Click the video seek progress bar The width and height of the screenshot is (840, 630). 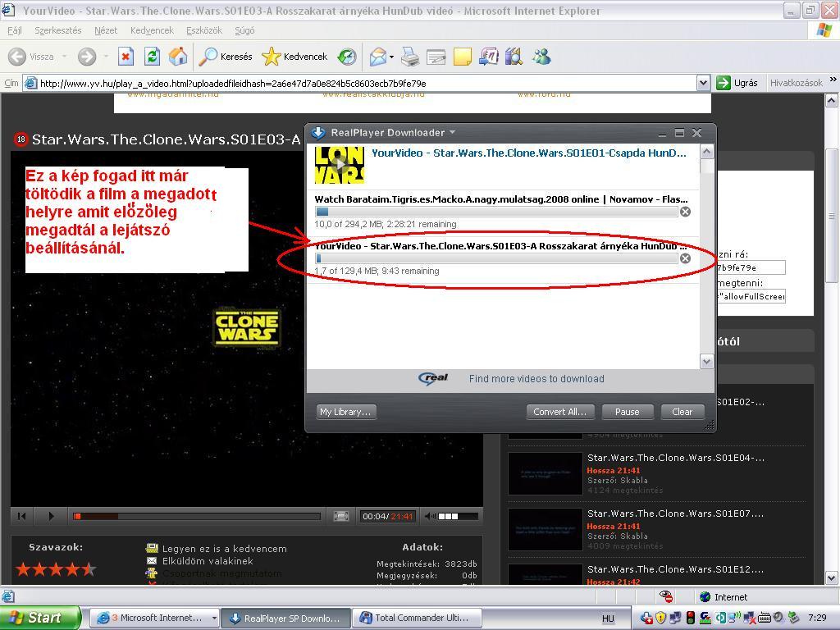[x=197, y=516]
